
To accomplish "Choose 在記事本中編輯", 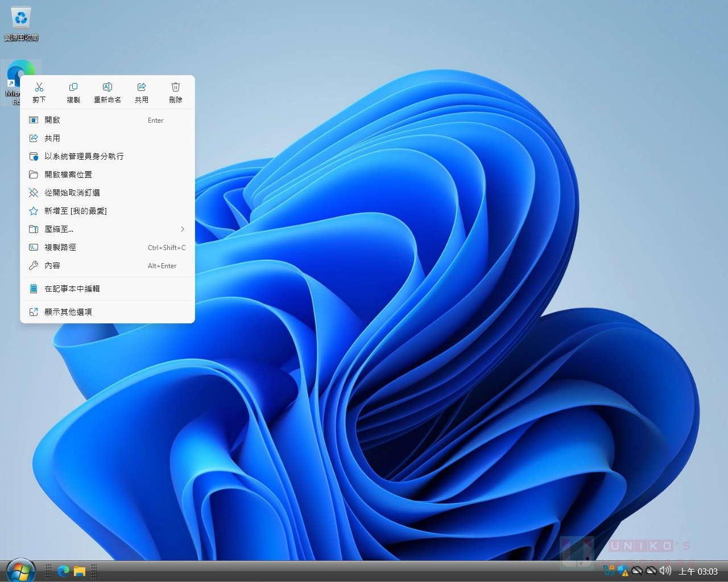I will click(x=107, y=289).
